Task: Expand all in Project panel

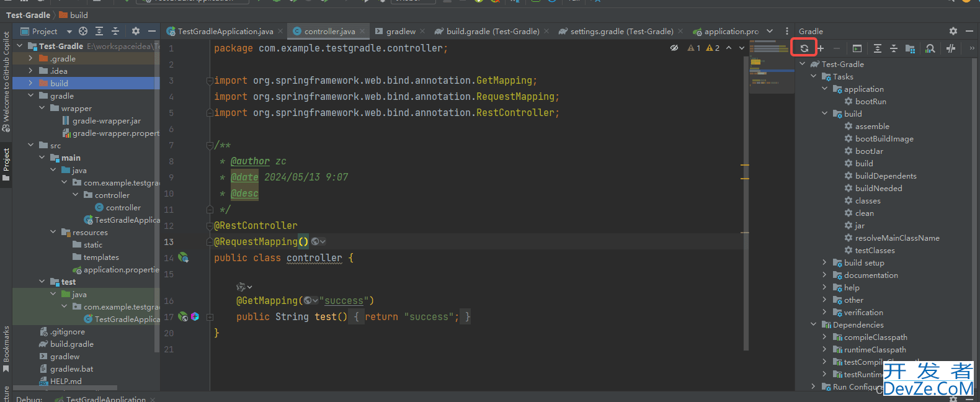Action: [x=99, y=31]
